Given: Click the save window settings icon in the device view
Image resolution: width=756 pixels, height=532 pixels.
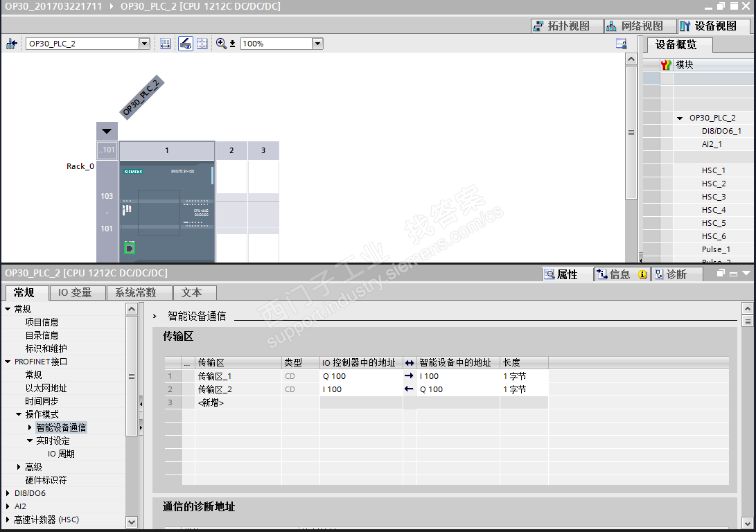Looking at the screenshot, I should click(x=622, y=44).
